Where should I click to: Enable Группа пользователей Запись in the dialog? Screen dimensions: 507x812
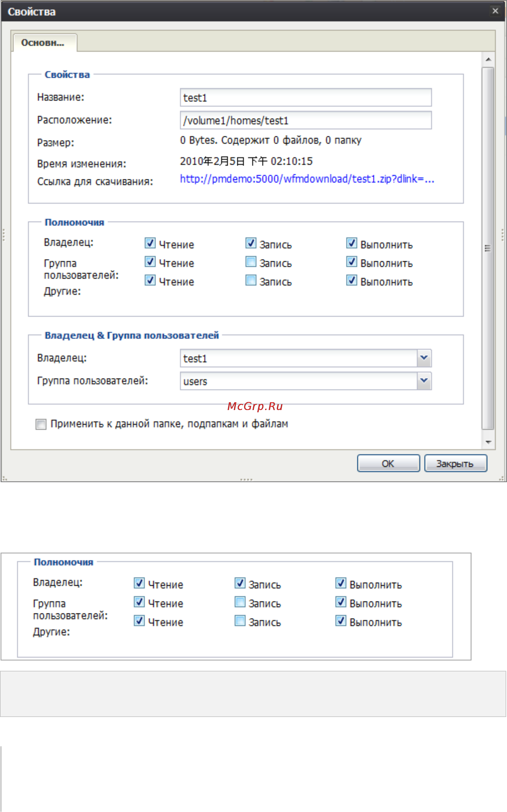coord(251,262)
